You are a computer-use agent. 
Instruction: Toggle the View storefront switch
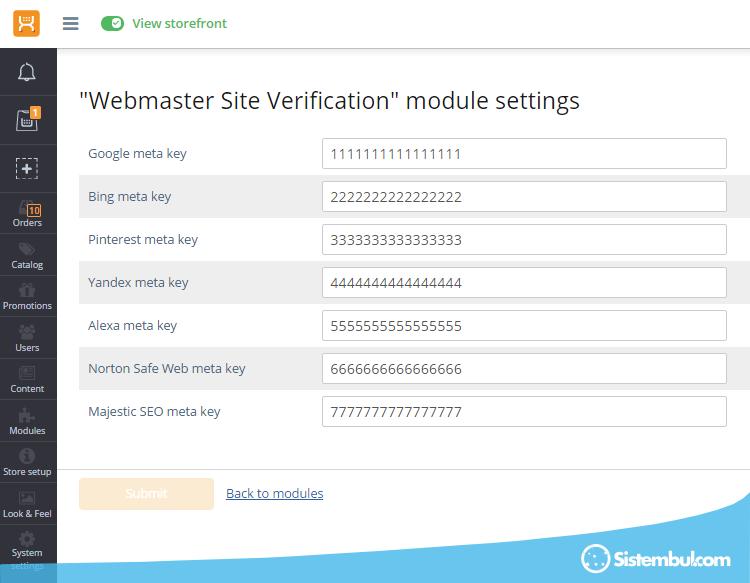click(112, 23)
